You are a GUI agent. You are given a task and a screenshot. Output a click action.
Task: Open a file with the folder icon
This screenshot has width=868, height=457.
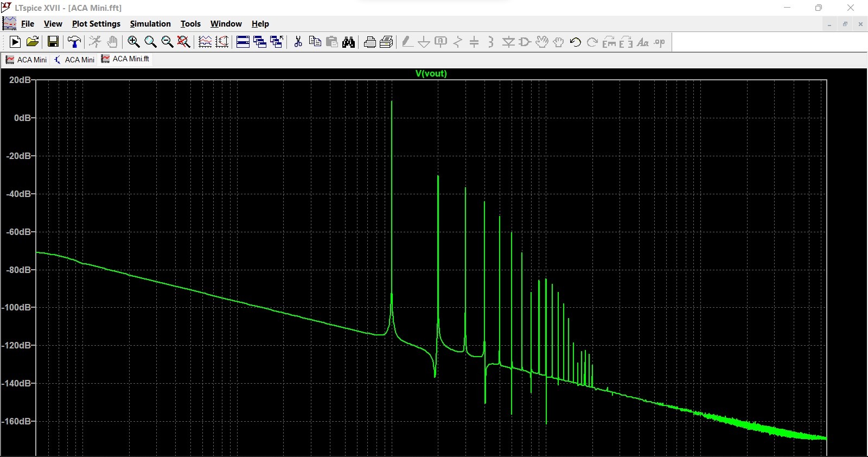tap(33, 42)
